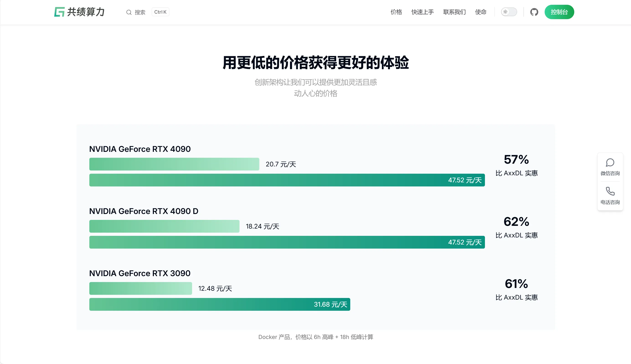Click the green 控制台 button
Screen dimensions: 631x364
pos(559,12)
